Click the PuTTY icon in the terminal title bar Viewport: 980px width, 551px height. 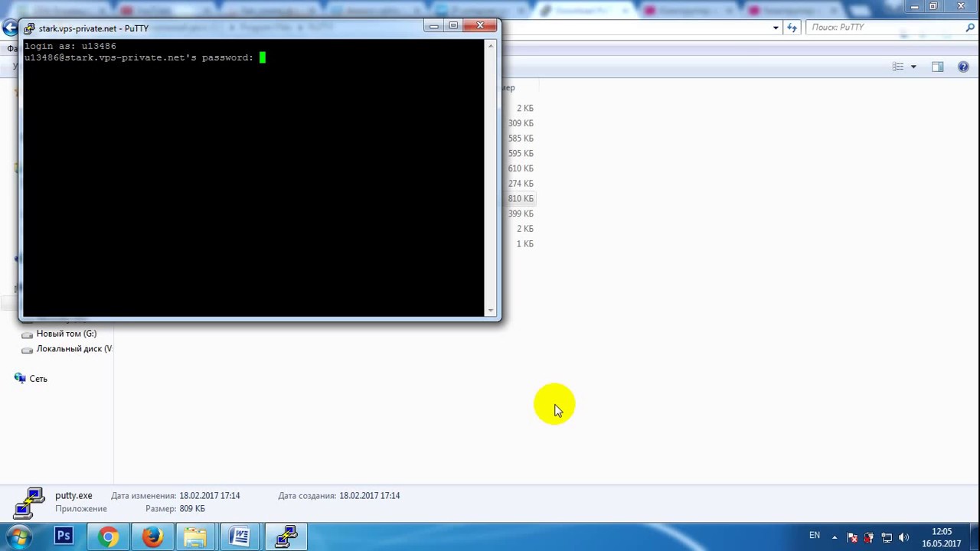tap(29, 28)
